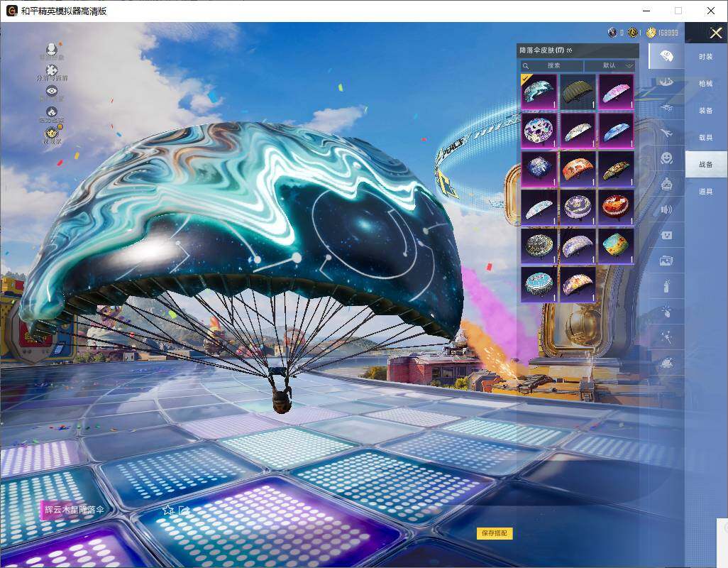Click the info icon next to 降落伞皮肤 title
The image size is (728, 568).
pos(569,50)
